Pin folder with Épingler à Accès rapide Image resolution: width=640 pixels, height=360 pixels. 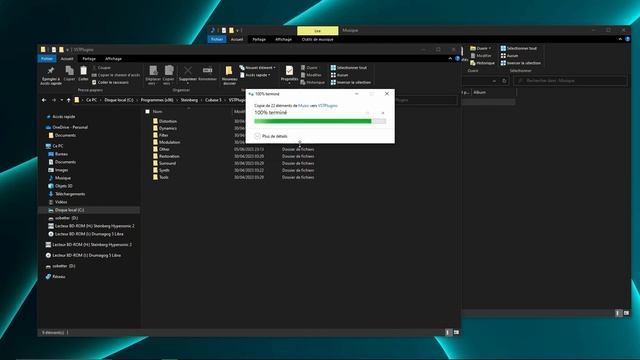click(51, 76)
